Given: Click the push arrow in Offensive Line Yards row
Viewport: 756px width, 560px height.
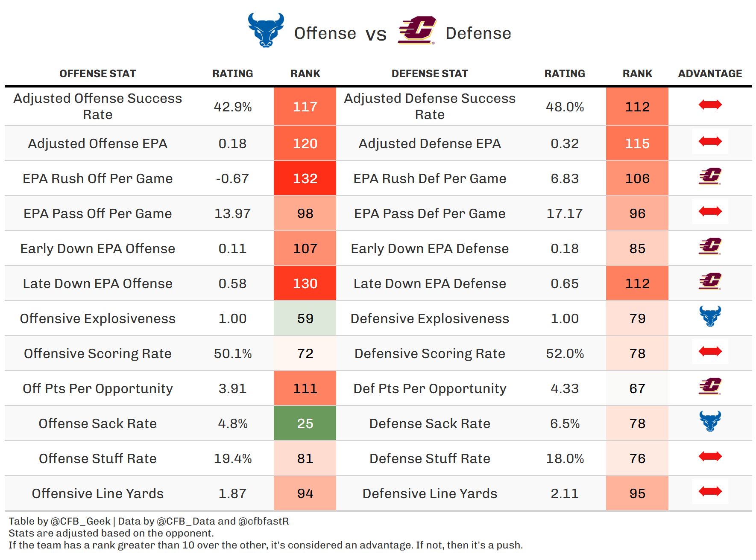Looking at the screenshot, I should (710, 491).
